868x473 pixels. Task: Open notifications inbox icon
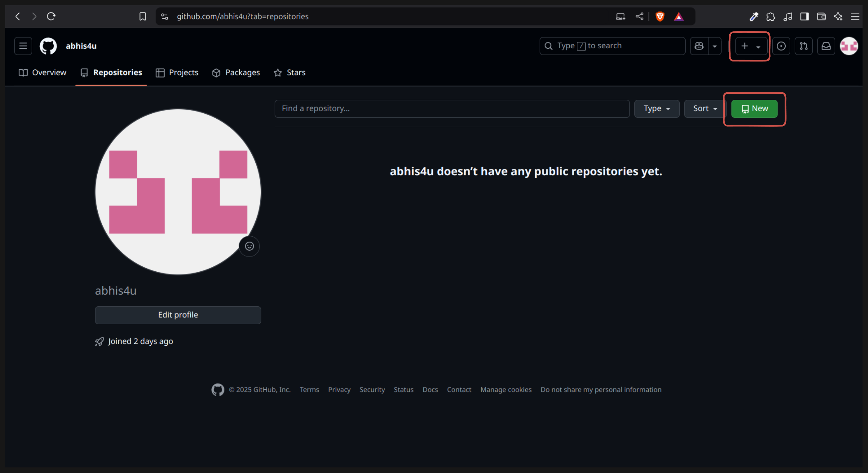[x=826, y=46]
